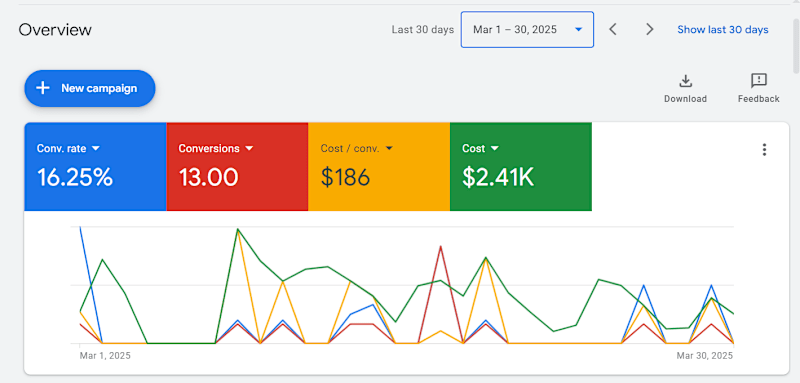
Task: Click the red conversions peak on chart
Action: [x=440, y=247]
